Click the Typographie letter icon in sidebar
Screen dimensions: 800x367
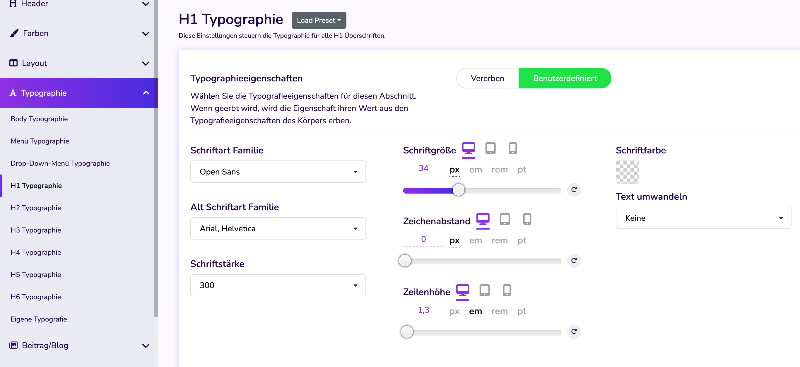(13, 93)
